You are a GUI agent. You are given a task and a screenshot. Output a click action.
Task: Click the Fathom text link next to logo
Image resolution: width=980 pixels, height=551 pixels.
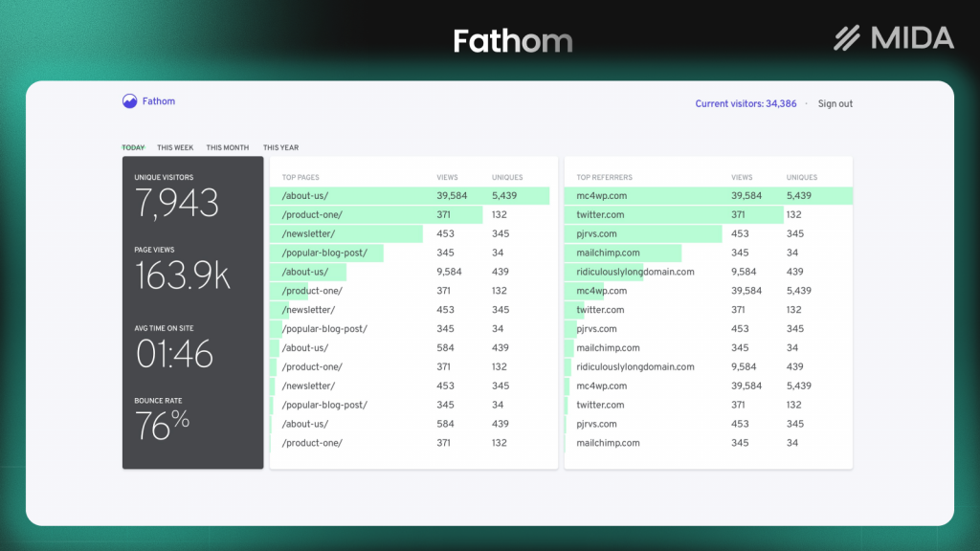pos(158,100)
